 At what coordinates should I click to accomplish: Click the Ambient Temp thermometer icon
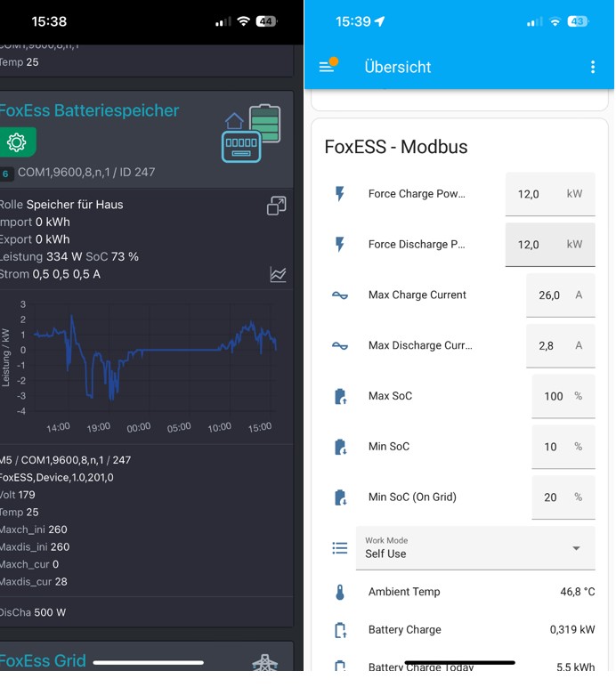(x=339, y=592)
